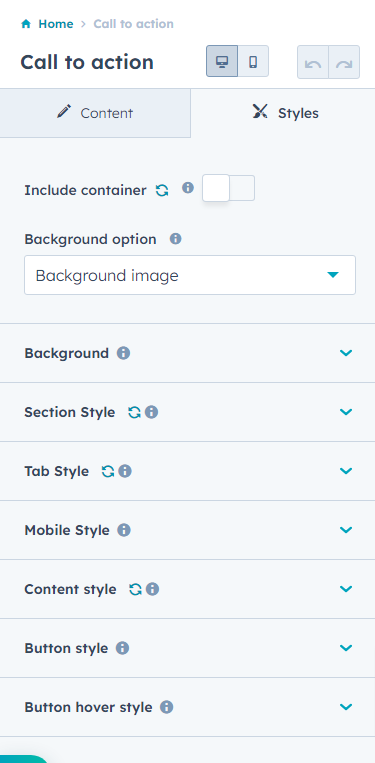Switch to mobile preview icon
This screenshot has height=763, width=375.
pyautogui.click(x=253, y=61)
